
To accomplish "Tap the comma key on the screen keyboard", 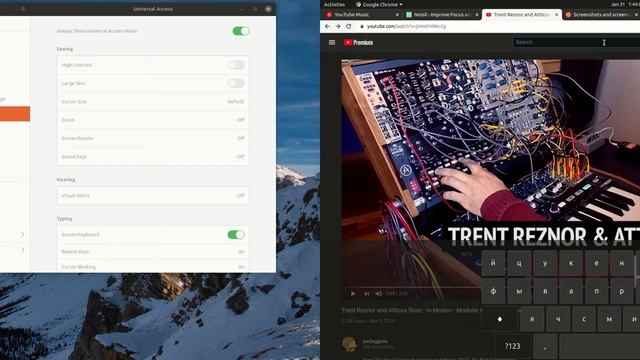I will (545, 346).
